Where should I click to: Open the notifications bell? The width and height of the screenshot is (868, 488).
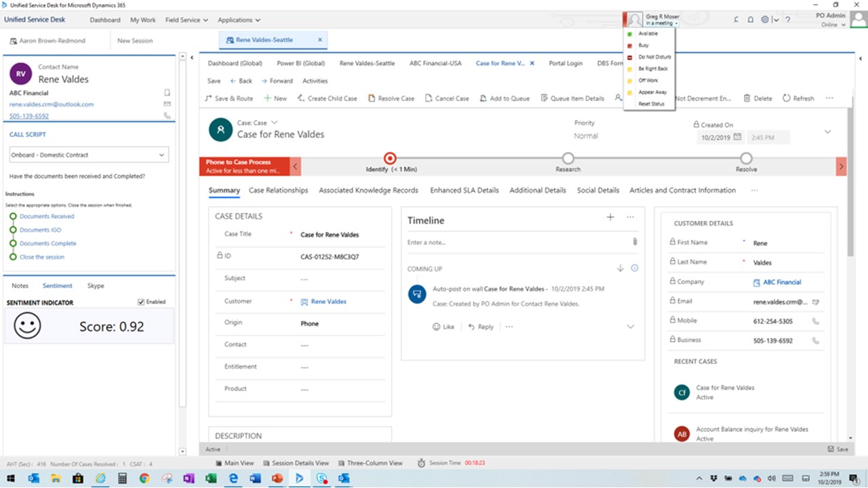coord(751,20)
